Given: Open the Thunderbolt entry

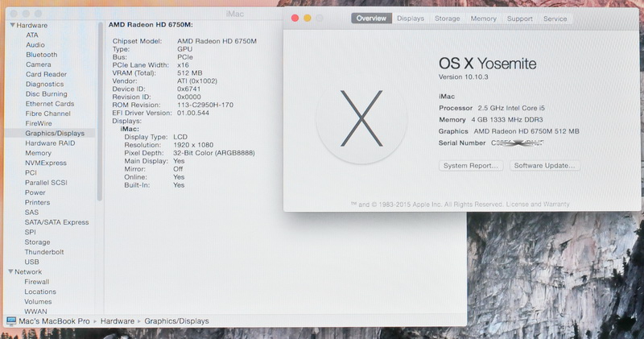Looking at the screenshot, I should coord(44,252).
